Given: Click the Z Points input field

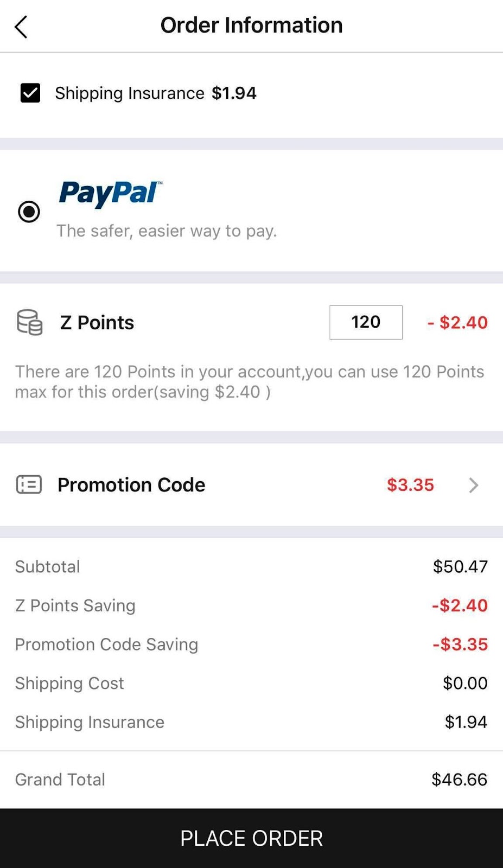Looking at the screenshot, I should point(366,322).
